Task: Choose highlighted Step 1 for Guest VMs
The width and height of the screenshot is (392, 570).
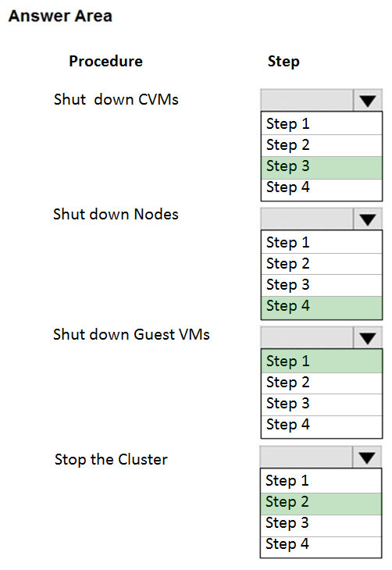Action: (322, 361)
